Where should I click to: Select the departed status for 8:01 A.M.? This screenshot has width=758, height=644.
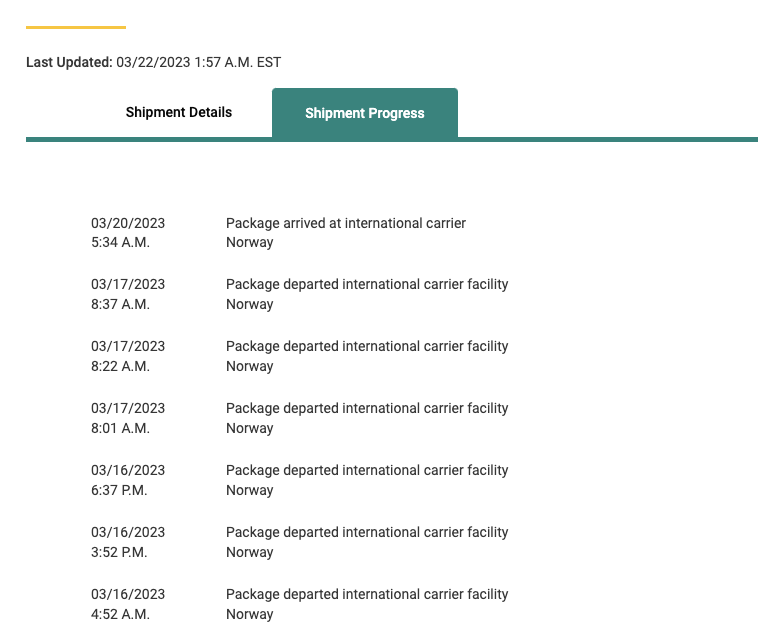(x=367, y=408)
